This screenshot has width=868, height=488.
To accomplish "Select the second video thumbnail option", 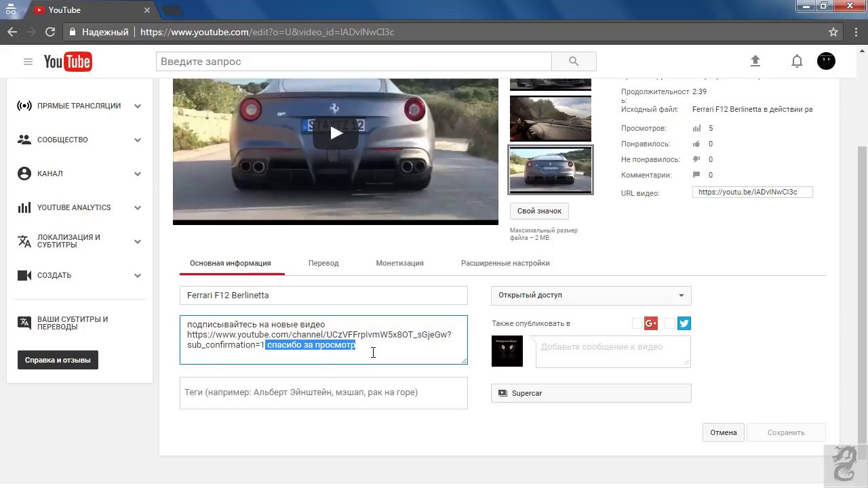I will [551, 119].
